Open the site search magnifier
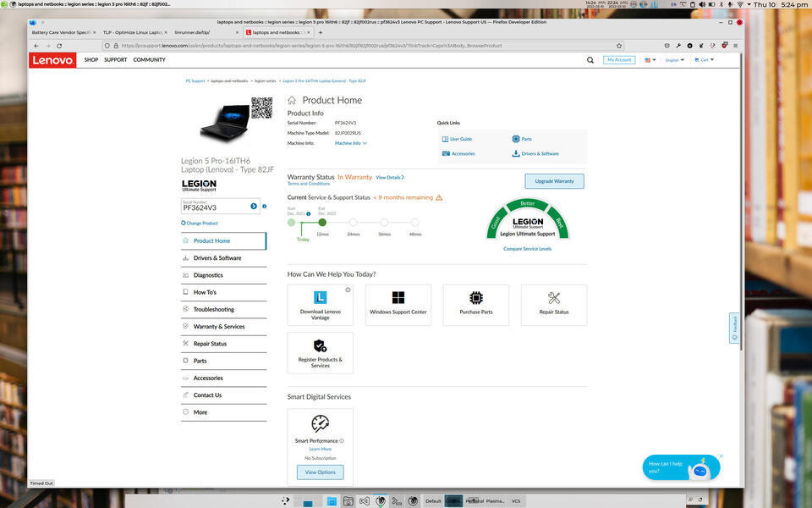812x508 pixels. (x=590, y=60)
